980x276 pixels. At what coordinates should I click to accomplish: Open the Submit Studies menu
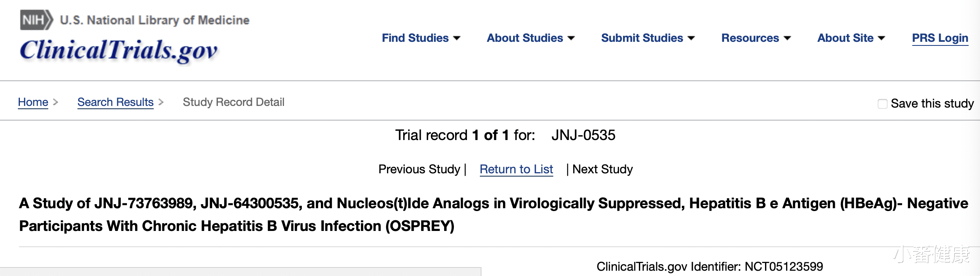(642, 38)
